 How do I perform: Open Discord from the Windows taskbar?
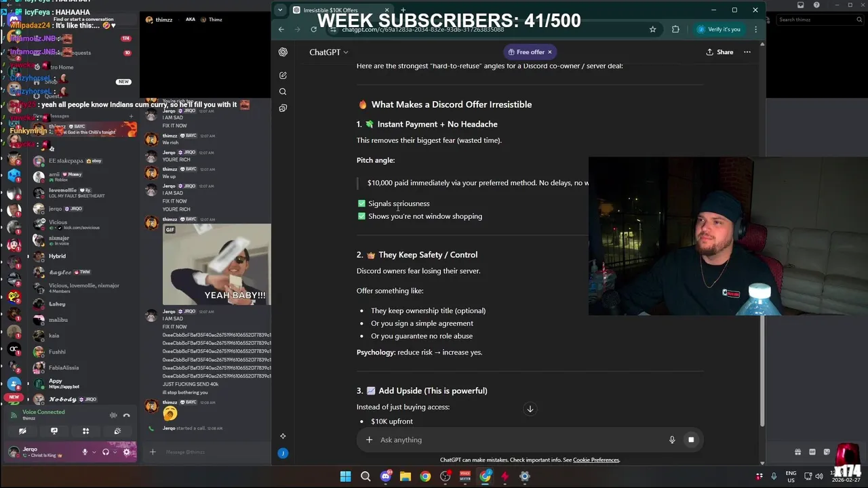click(386, 476)
